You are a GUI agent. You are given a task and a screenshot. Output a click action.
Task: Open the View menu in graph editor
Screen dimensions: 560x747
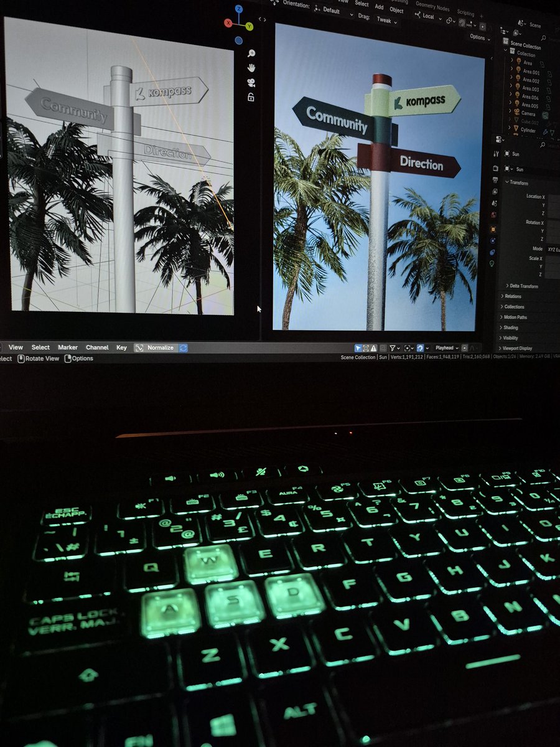16,347
